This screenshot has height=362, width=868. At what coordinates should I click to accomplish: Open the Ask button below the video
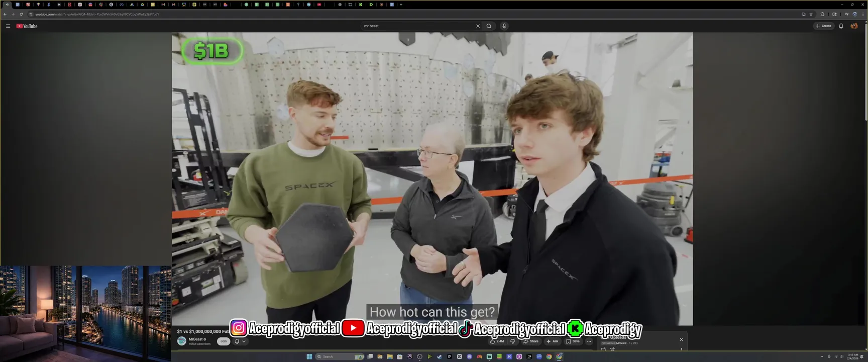point(553,341)
